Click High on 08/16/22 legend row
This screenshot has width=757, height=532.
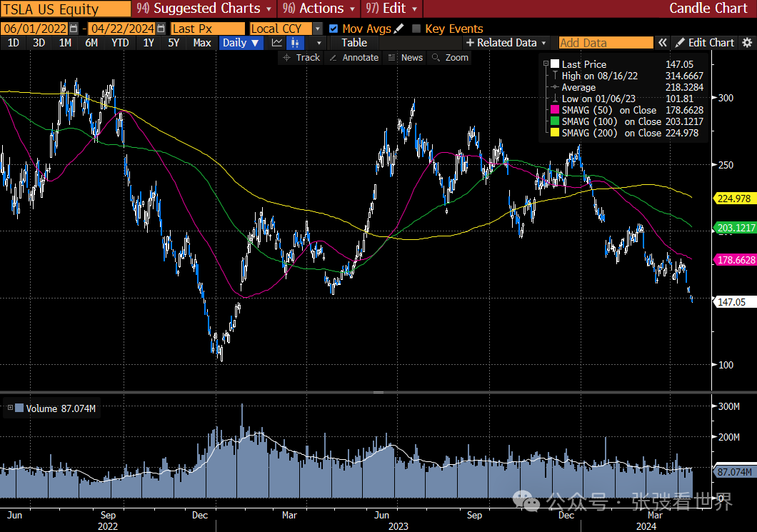(x=628, y=76)
